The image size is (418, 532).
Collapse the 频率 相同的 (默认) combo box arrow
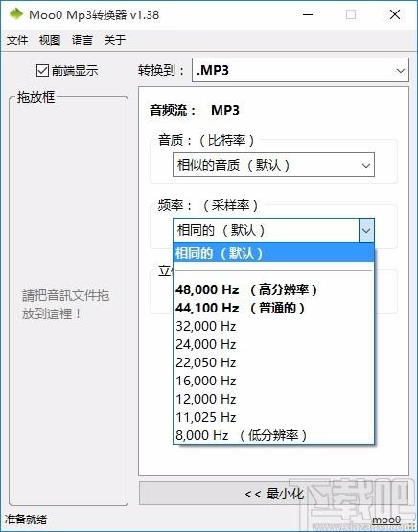pos(366,230)
